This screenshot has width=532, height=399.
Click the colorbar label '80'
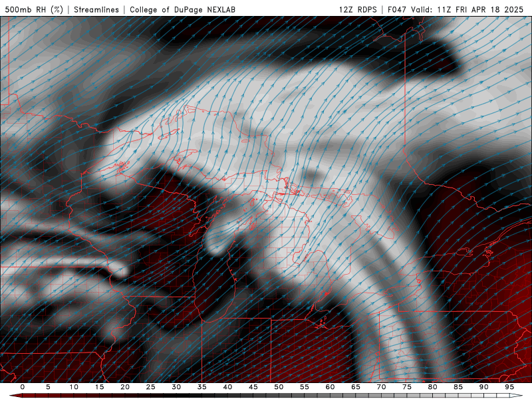(433, 387)
